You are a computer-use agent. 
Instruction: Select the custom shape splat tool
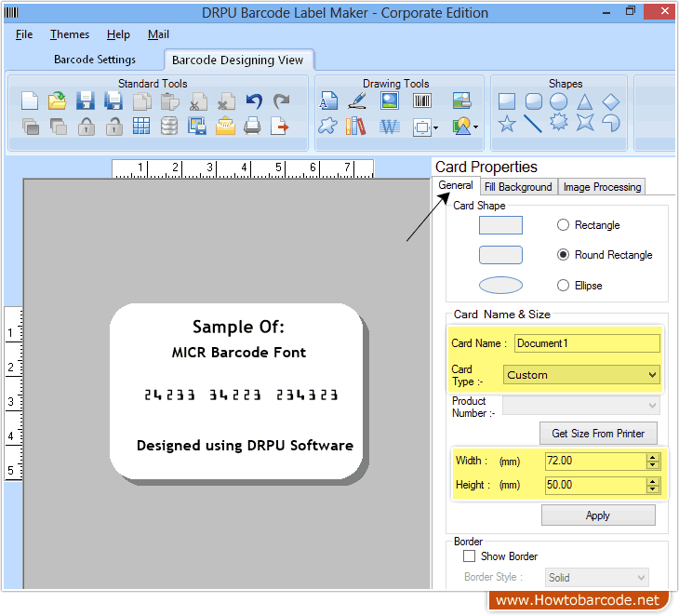click(x=327, y=127)
